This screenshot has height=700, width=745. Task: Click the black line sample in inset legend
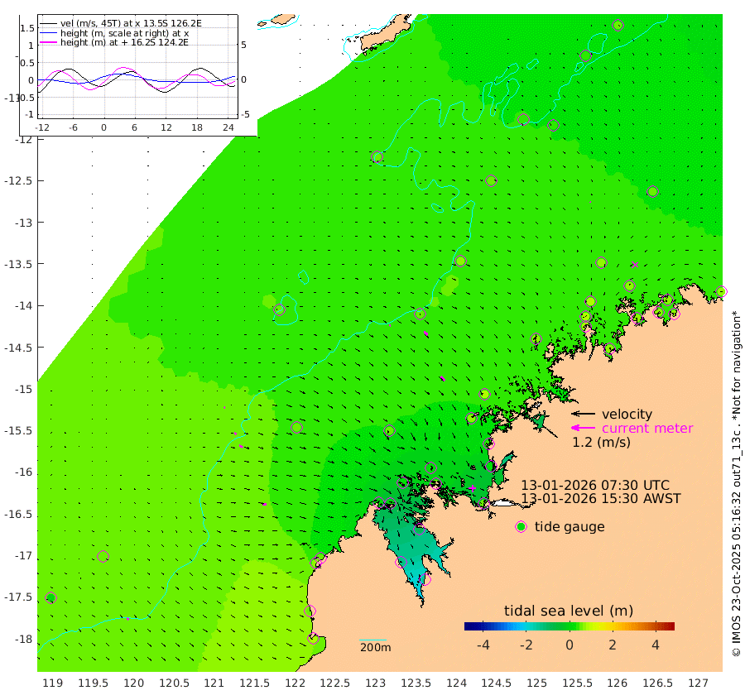tap(49, 23)
